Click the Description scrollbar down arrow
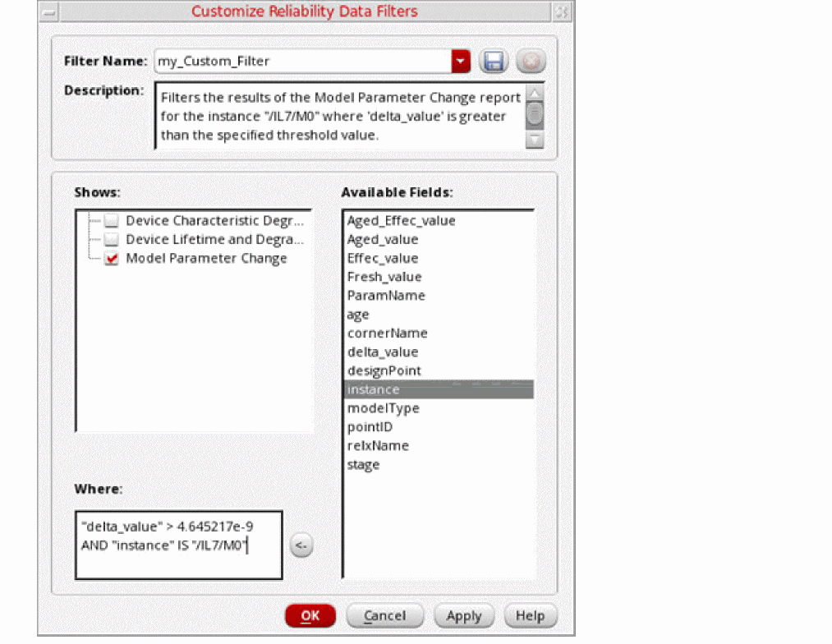This screenshot has width=832, height=644. (535, 140)
